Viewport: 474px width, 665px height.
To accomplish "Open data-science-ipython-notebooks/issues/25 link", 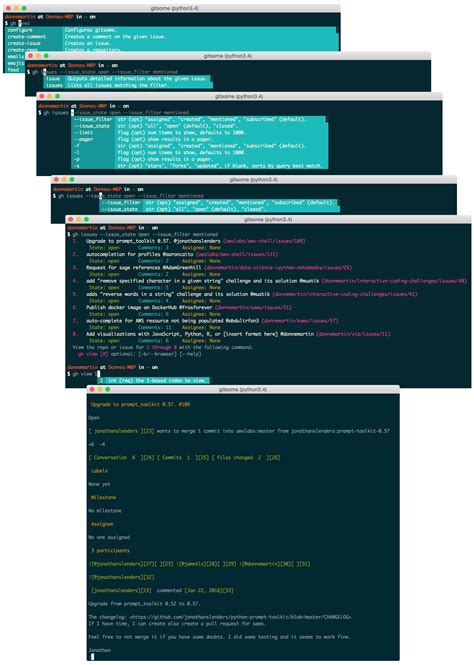I will click(x=278, y=268).
